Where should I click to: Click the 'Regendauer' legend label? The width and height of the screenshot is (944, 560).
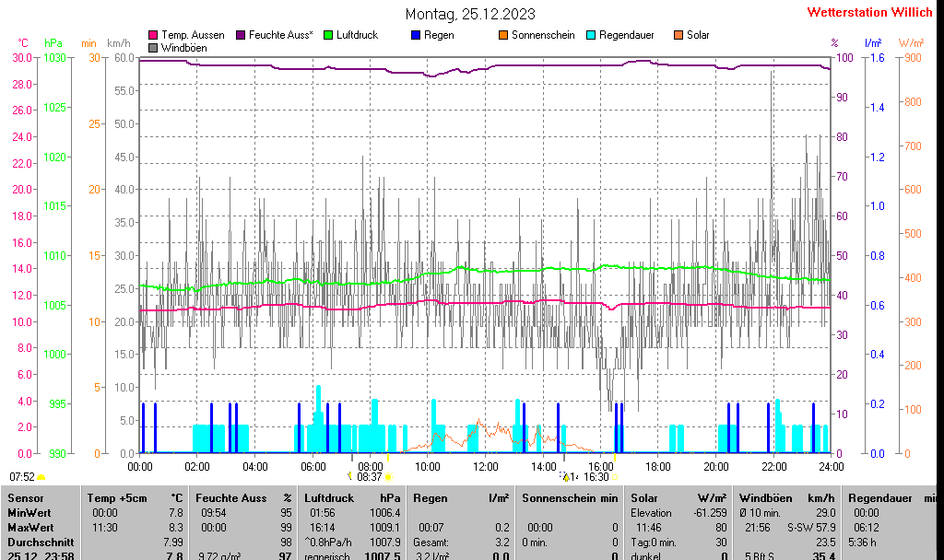[x=627, y=36]
